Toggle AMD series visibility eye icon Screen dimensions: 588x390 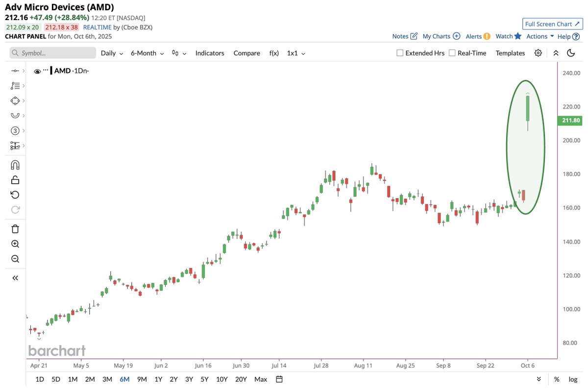(x=37, y=72)
